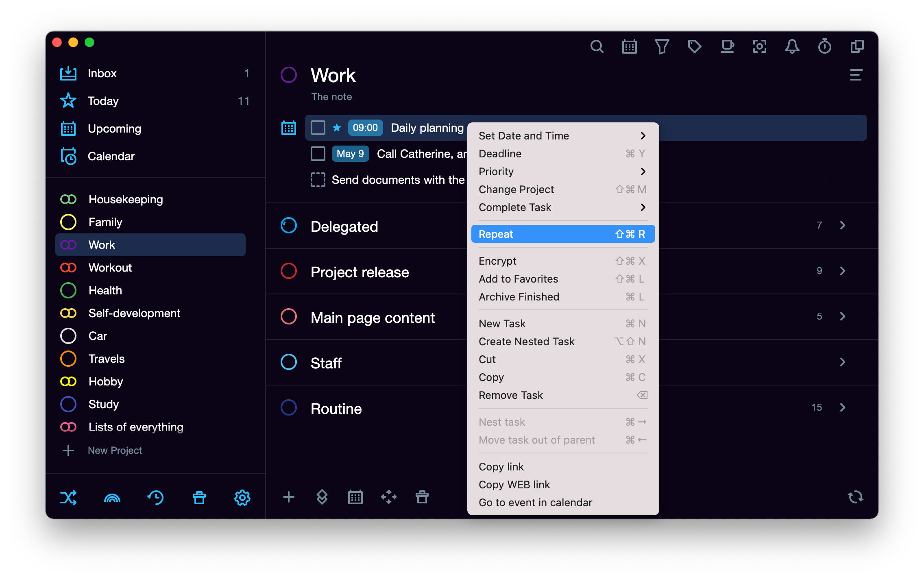This screenshot has width=924, height=579.
Task: Click the calendar grid icon in top toolbar
Action: coord(629,47)
